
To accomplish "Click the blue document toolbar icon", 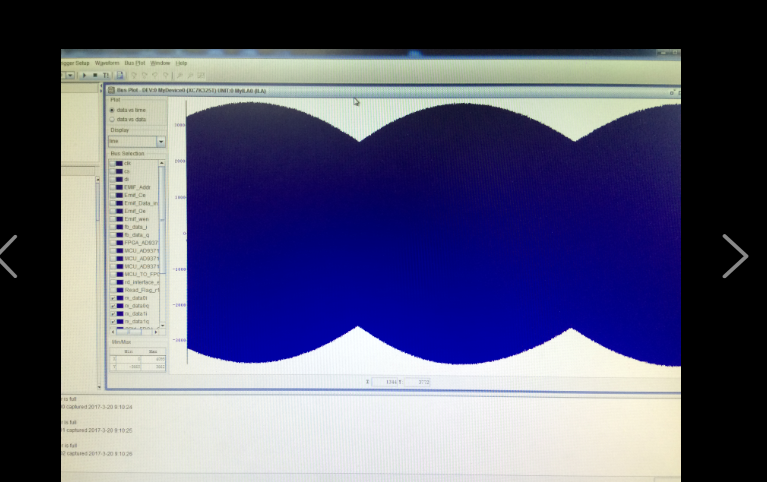I will (x=120, y=75).
